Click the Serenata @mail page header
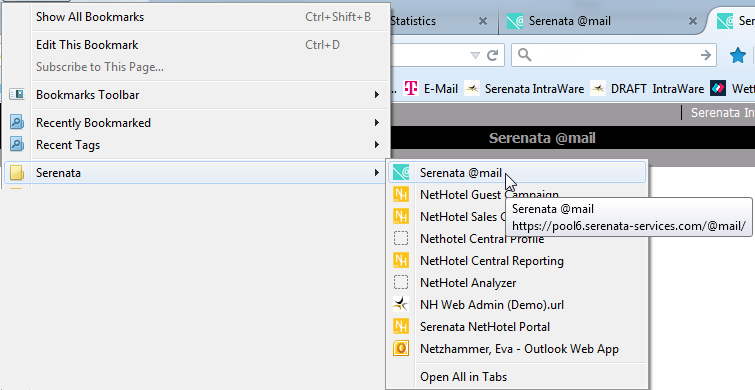Viewport: 755px width, 390px height. click(x=542, y=138)
